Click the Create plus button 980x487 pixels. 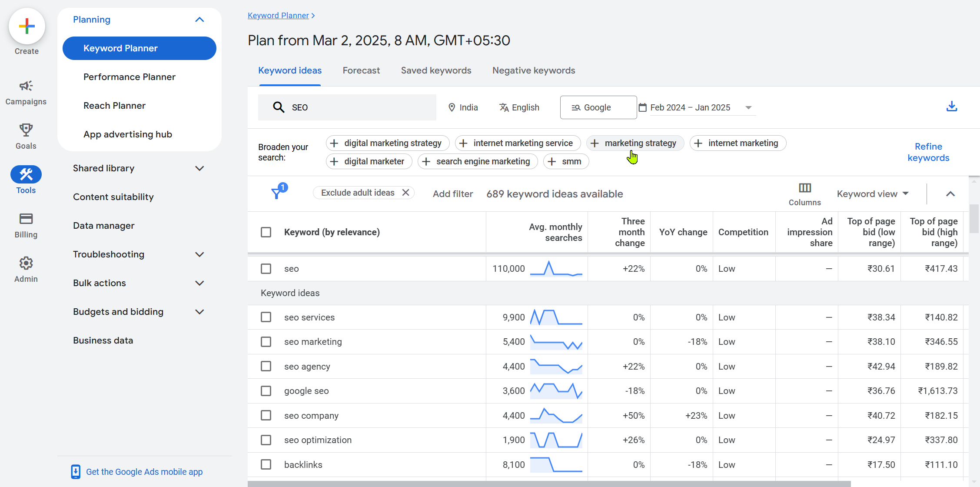27,26
